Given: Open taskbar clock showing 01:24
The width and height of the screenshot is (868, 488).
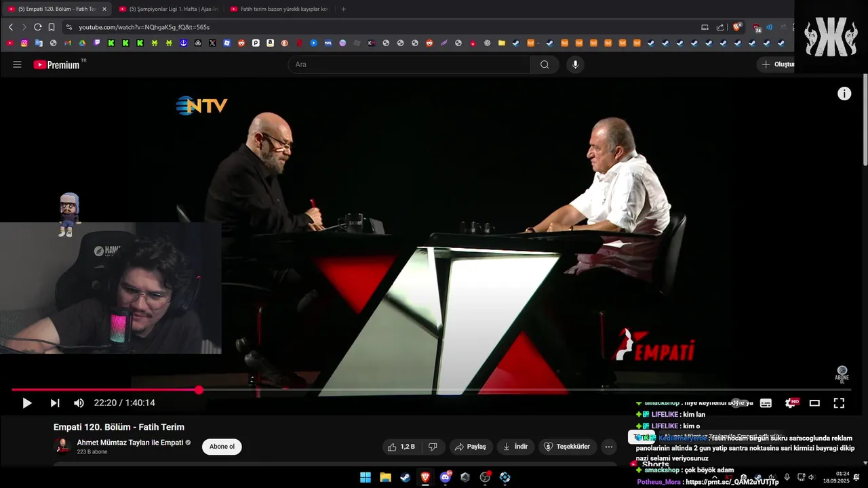Looking at the screenshot, I should coord(836,477).
